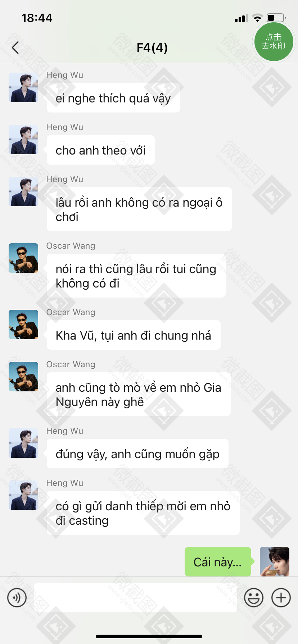The width and height of the screenshot is (298, 644).
Task: Tap Oscar Wang's avatar beside 'nói ra thì' message
Action: [23, 258]
